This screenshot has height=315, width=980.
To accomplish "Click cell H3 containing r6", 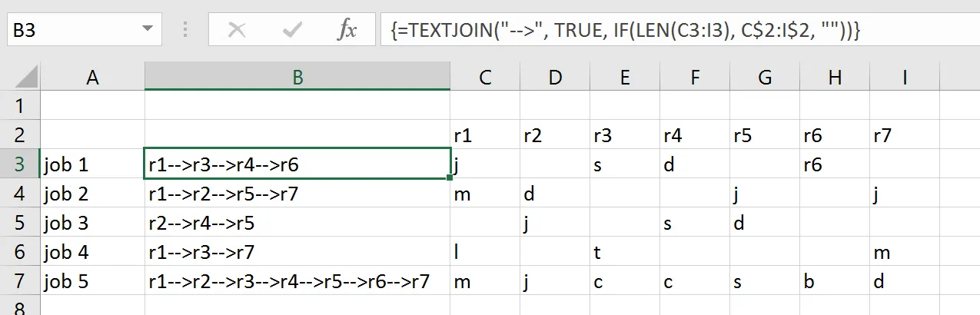I will [x=835, y=164].
